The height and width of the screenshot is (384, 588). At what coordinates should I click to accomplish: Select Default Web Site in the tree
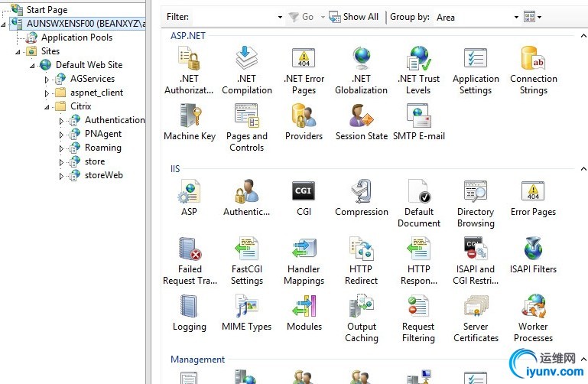coord(89,65)
